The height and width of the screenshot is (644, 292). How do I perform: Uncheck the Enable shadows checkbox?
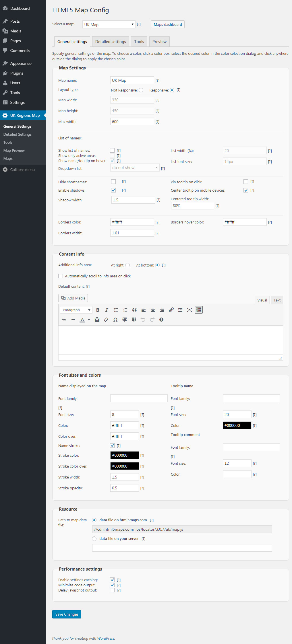point(113,190)
